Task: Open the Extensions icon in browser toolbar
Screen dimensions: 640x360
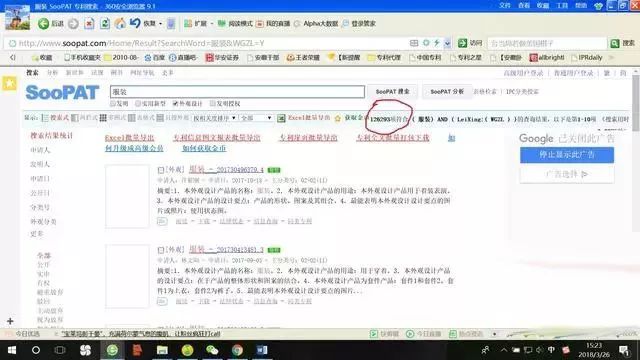Action: tap(188, 24)
